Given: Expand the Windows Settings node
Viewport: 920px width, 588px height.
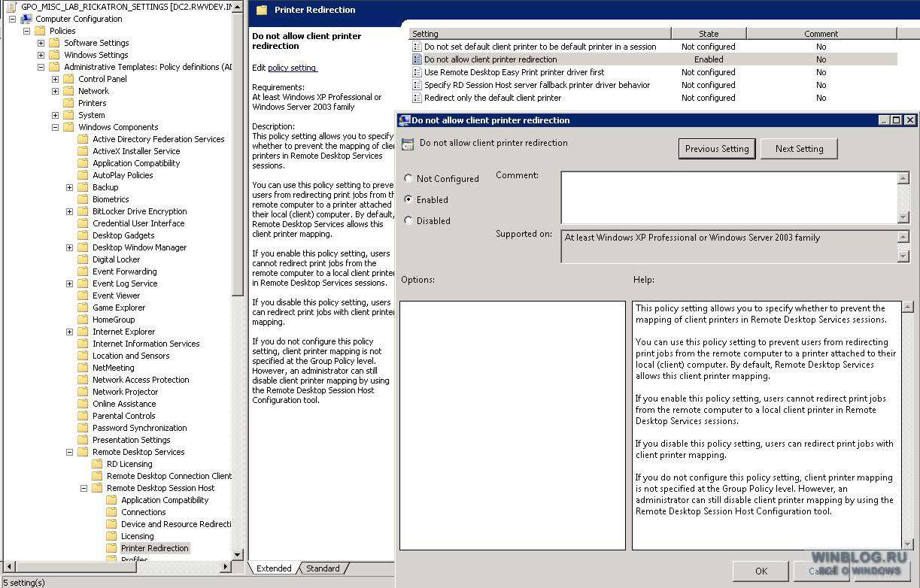Looking at the screenshot, I should (x=41, y=55).
